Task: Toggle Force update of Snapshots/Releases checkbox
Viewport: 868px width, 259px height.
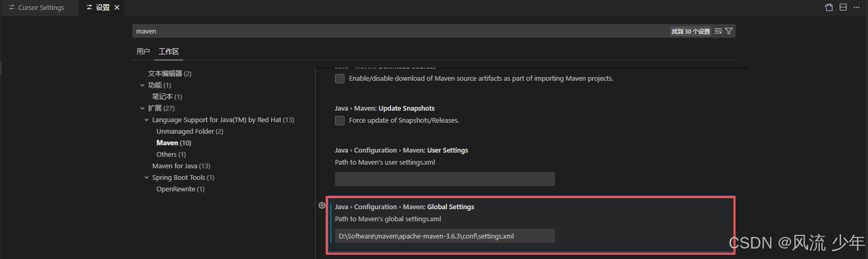Action: (340, 121)
